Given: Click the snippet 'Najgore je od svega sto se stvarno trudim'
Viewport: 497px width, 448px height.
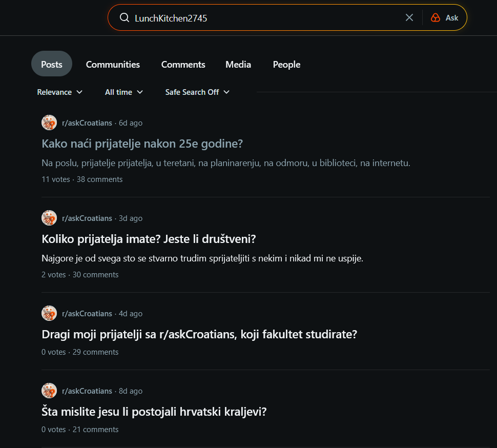Looking at the screenshot, I should (x=202, y=258).
